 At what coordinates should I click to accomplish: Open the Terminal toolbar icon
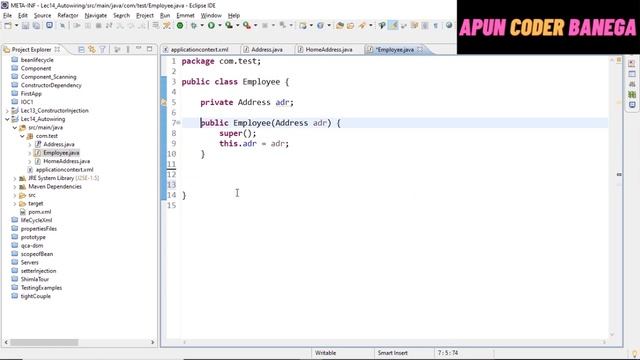point(49,25)
